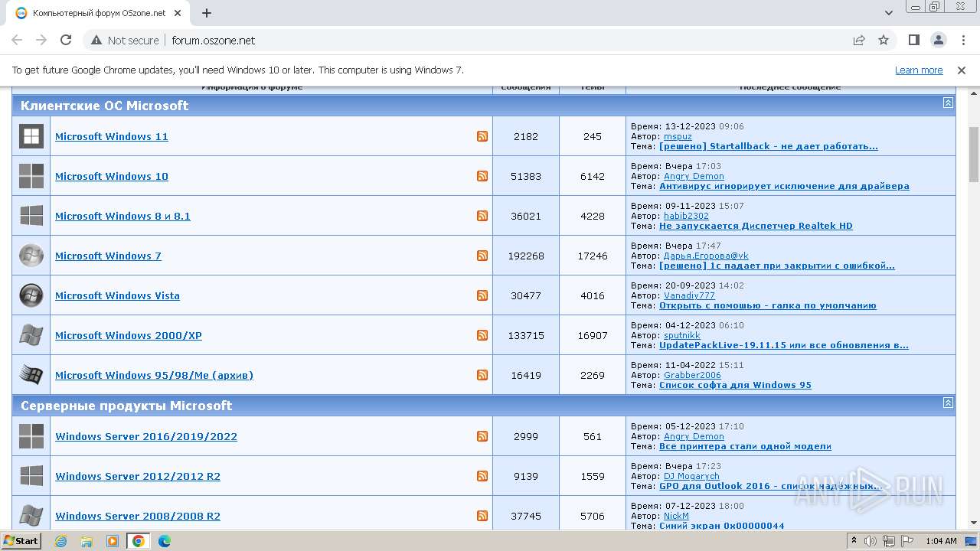This screenshot has height=551, width=980.
Task: Open the tab search dropdown
Action: pyautogui.click(x=889, y=13)
